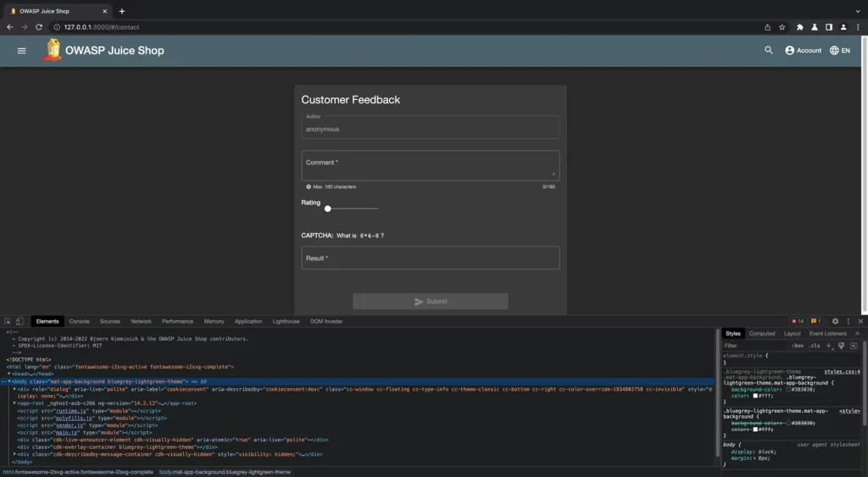Switch to the Performance tab

click(177, 321)
